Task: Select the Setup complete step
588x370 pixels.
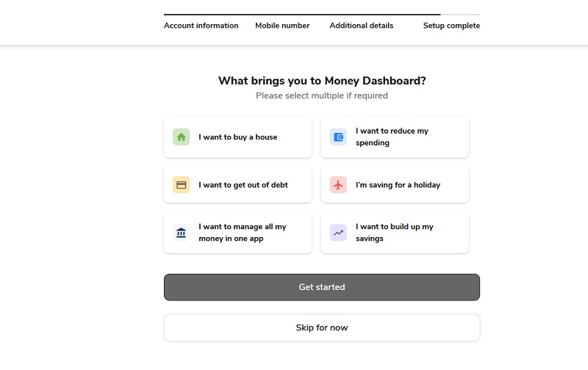Action: (451, 26)
